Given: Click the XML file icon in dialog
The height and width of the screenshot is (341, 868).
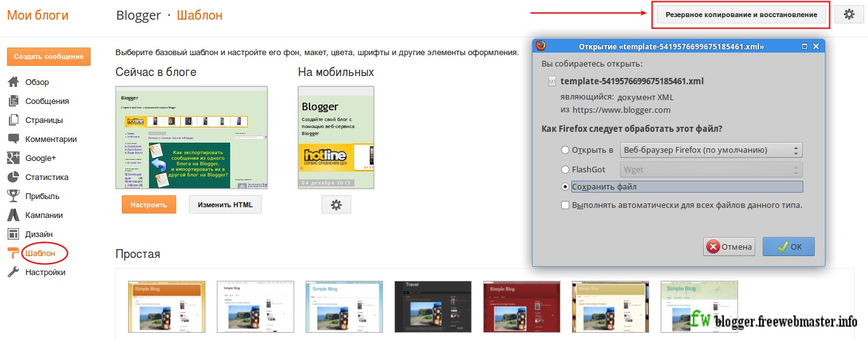Looking at the screenshot, I should (x=552, y=81).
